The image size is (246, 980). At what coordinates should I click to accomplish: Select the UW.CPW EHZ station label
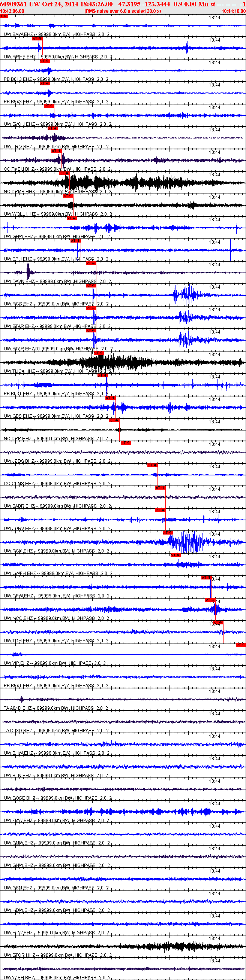tap(57, 596)
